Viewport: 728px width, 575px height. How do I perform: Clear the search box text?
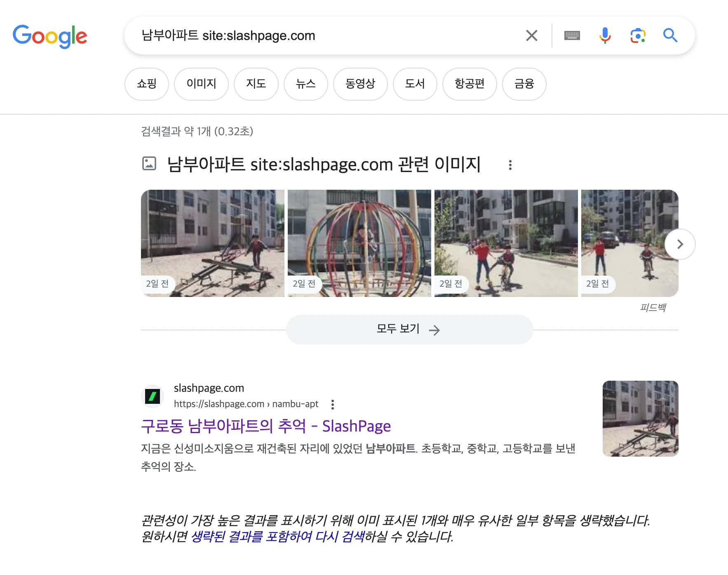point(531,36)
